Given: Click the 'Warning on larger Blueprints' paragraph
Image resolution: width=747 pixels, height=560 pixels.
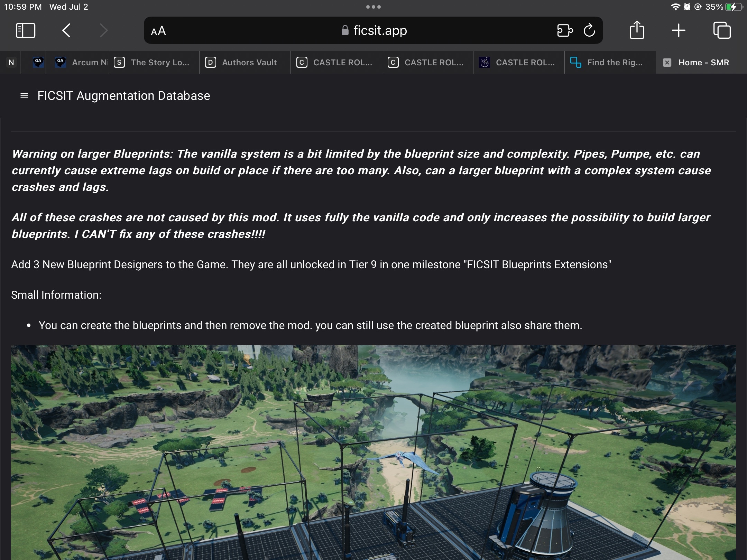Looking at the screenshot, I should pos(361,170).
